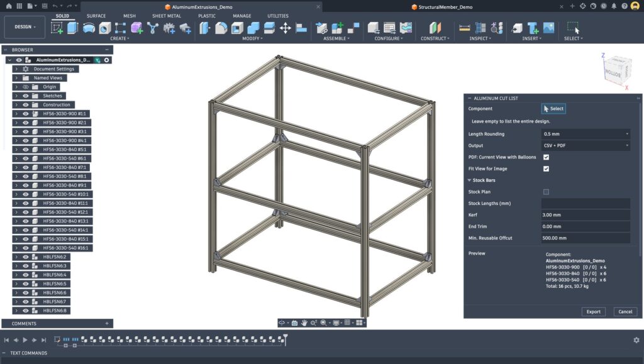Click the Stock Lengths (mm) input field
Image resolution: width=644 pixels, height=364 pixels.
point(586,203)
